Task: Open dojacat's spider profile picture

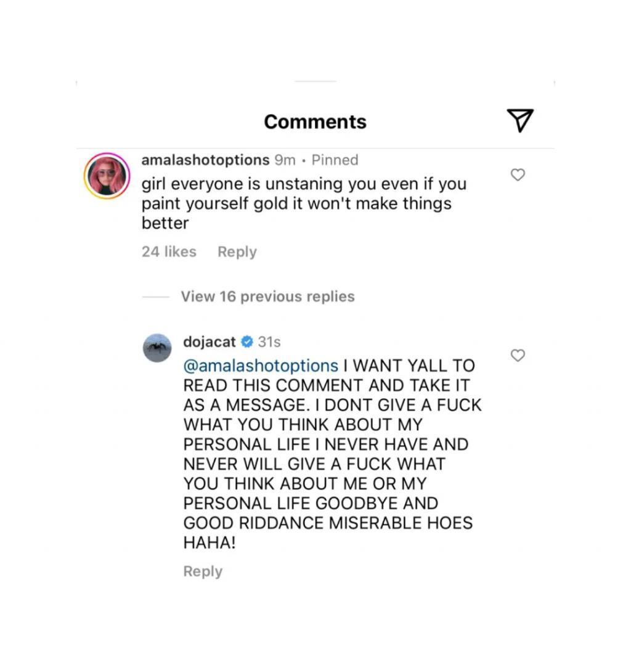Action: 157,348
